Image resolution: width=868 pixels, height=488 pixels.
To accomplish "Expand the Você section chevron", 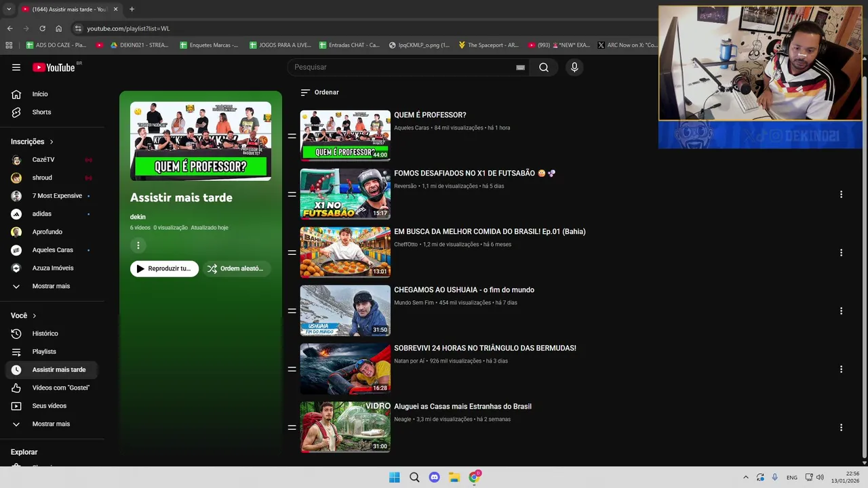I will 35,316.
